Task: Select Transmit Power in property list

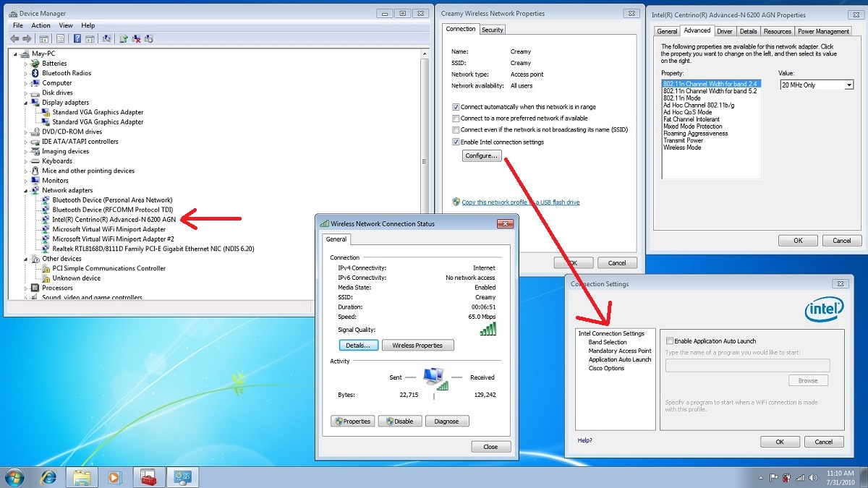Action: pyautogui.click(x=684, y=140)
